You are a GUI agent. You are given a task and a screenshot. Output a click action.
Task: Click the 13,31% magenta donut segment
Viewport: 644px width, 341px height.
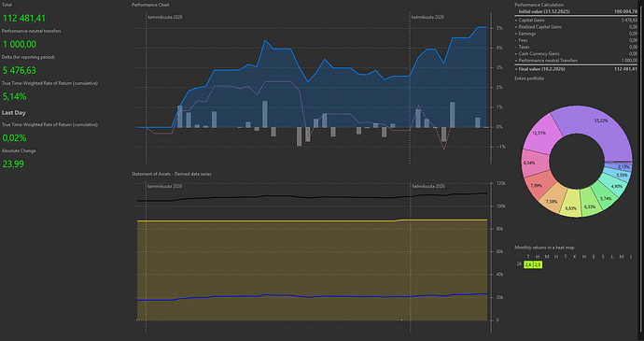[544, 134]
